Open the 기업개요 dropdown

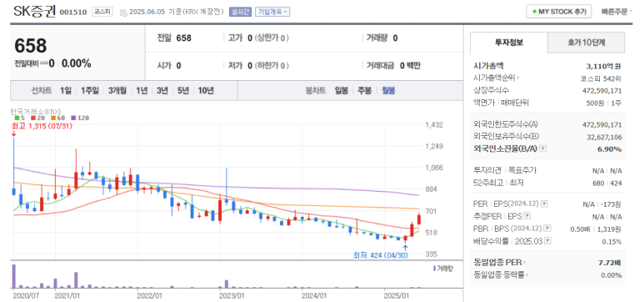coord(272,12)
